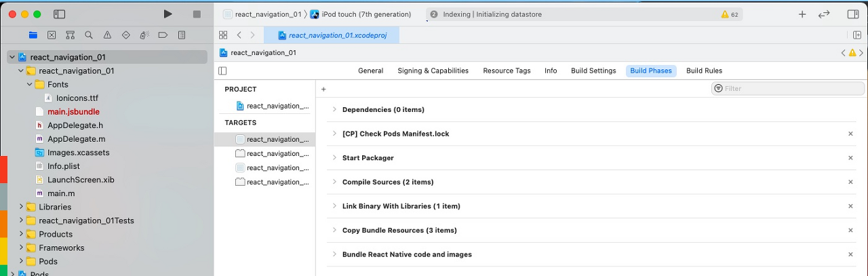Type in the build phases Filter field
Image resolution: width=868 pixels, height=276 pixels.
pos(788,88)
